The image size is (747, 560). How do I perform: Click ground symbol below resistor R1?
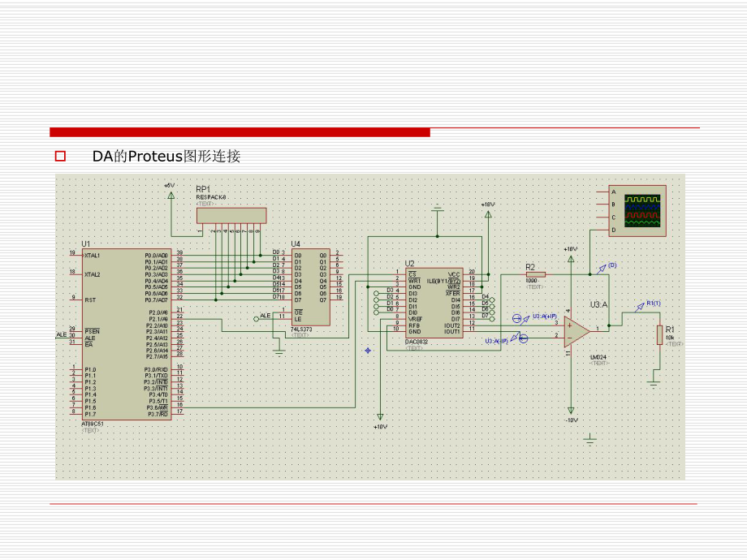[653, 379]
